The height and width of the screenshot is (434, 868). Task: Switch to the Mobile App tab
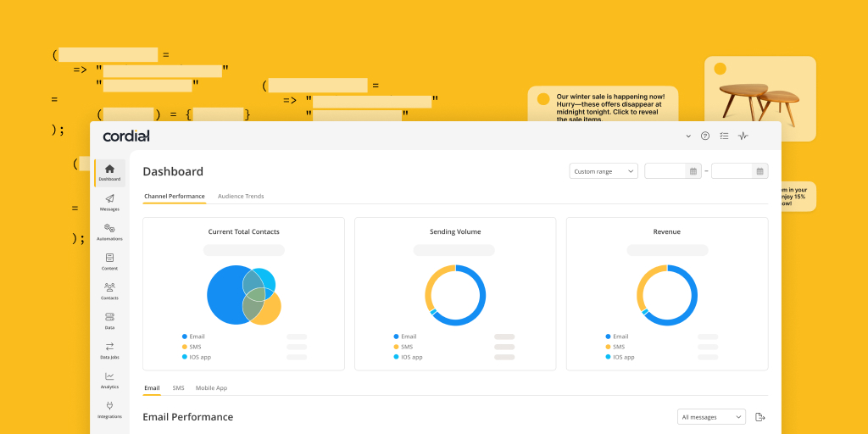[211, 388]
